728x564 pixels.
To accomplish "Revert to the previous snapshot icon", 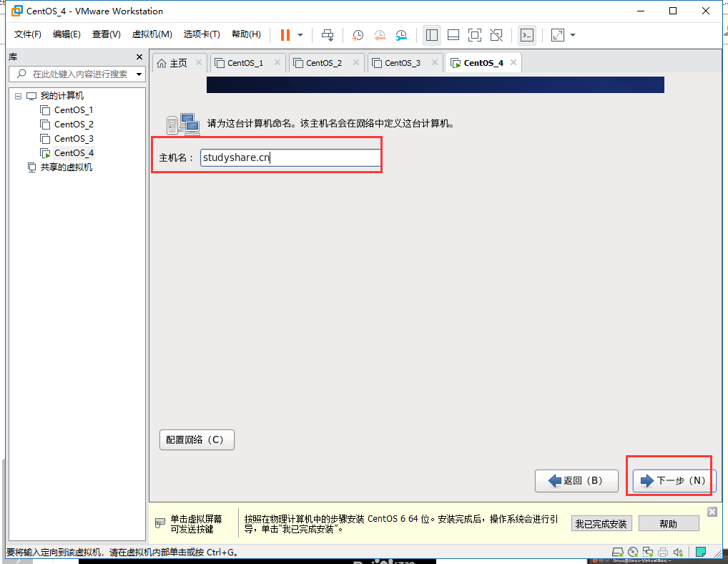I will 380,35.
